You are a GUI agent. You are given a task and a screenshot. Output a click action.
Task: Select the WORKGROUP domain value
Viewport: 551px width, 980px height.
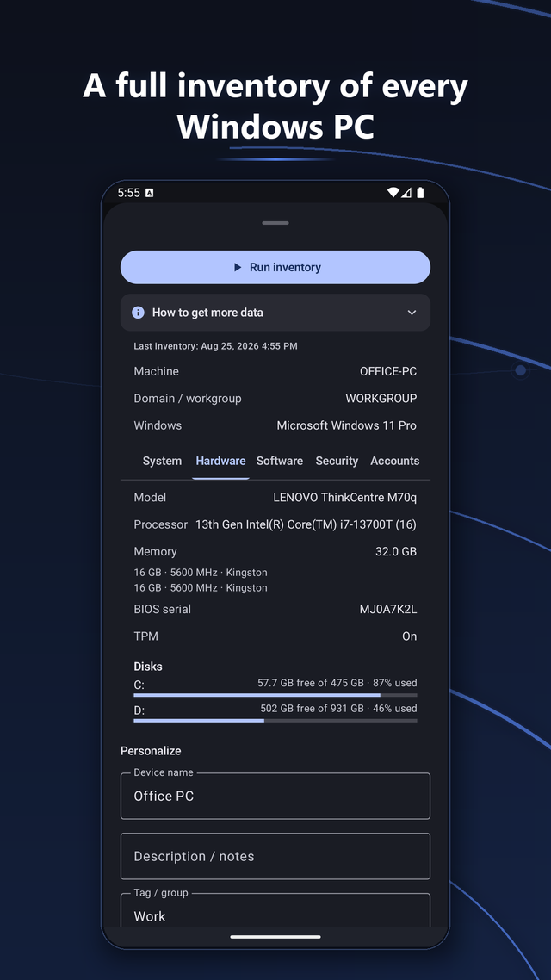(x=381, y=398)
